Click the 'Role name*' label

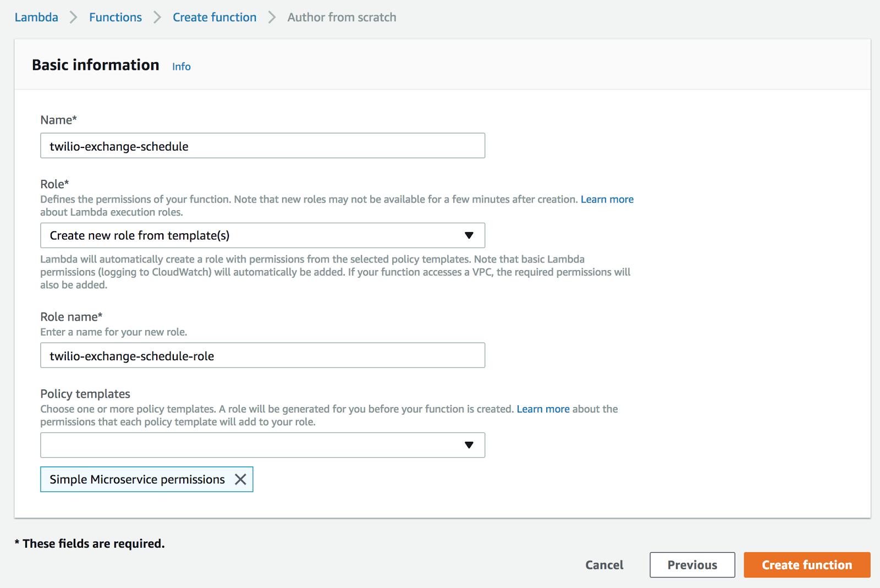point(71,317)
